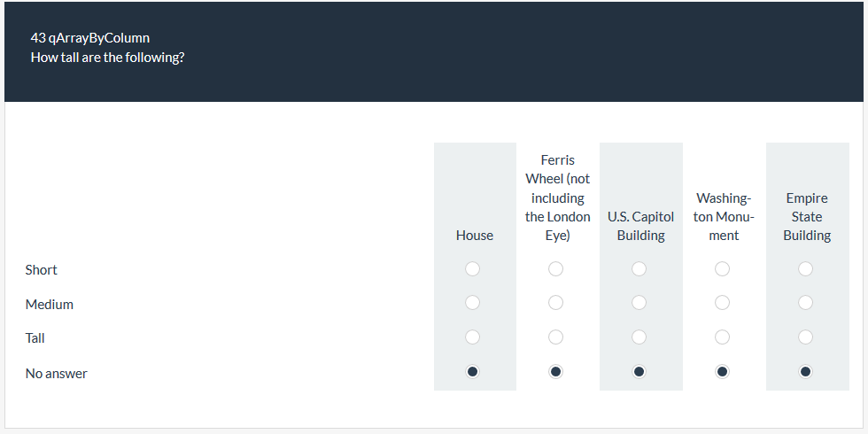
Task: Select Tall for House
Action: click(x=473, y=337)
